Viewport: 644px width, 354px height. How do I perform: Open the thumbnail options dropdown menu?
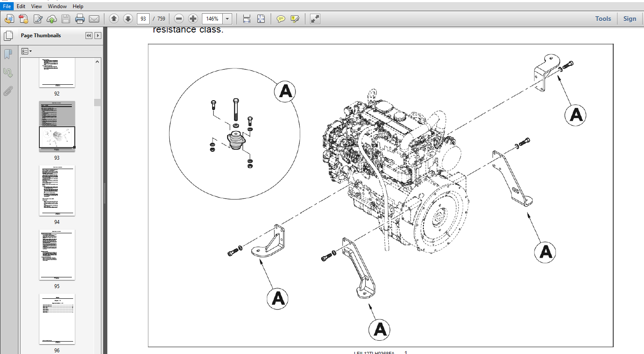[x=27, y=51]
